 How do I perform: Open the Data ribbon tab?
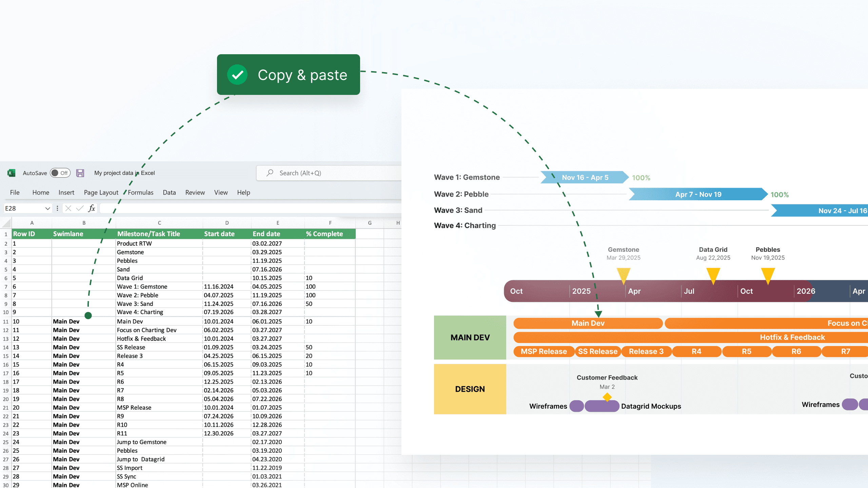169,192
